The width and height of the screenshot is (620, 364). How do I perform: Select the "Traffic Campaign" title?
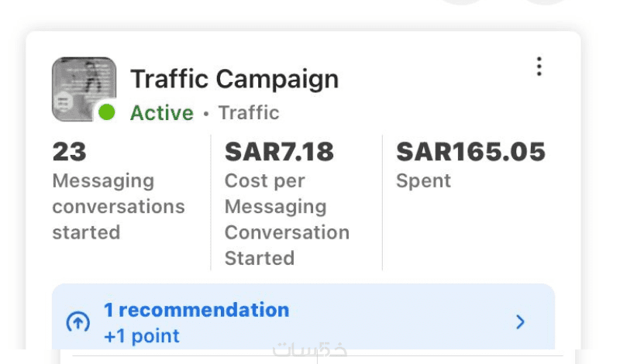point(234,79)
